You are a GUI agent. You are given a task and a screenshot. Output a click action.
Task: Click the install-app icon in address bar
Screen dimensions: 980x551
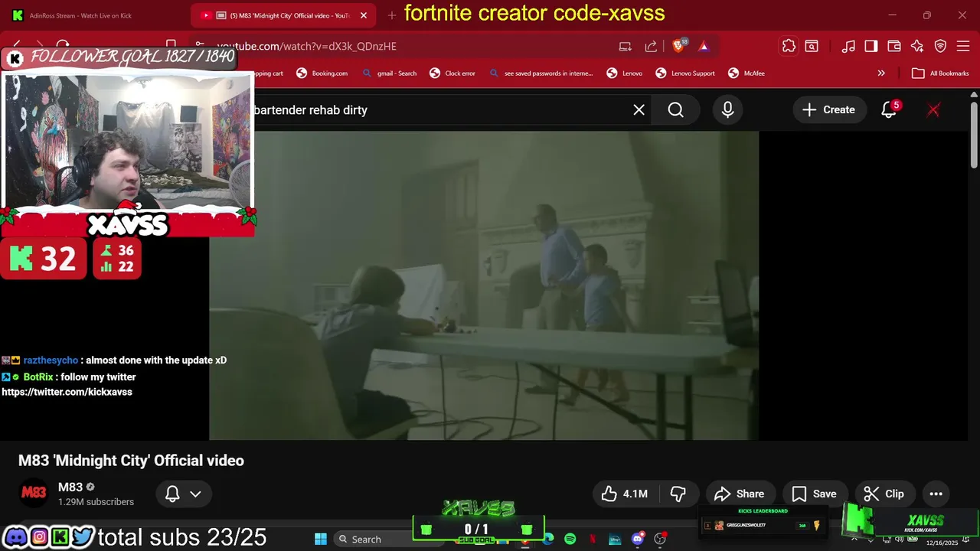tap(626, 46)
